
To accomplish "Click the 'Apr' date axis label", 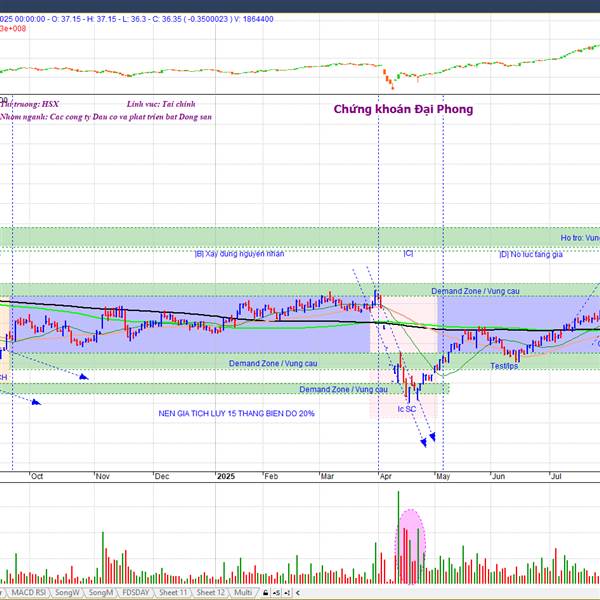I will (x=386, y=476).
